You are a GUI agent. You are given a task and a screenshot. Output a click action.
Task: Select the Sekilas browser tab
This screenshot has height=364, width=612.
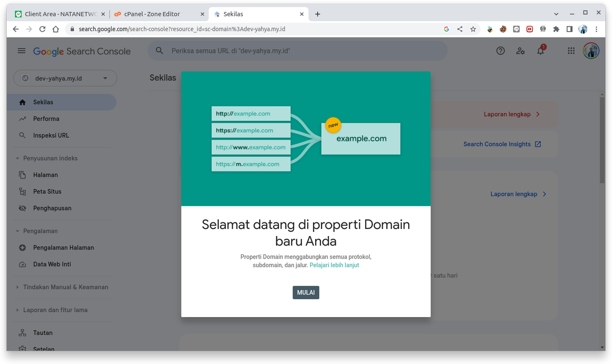pos(259,14)
